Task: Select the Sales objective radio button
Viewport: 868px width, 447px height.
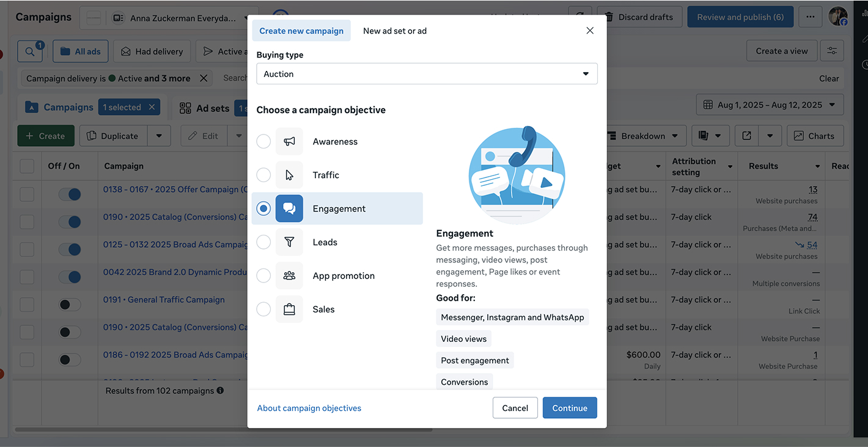Action: tap(263, 309)
